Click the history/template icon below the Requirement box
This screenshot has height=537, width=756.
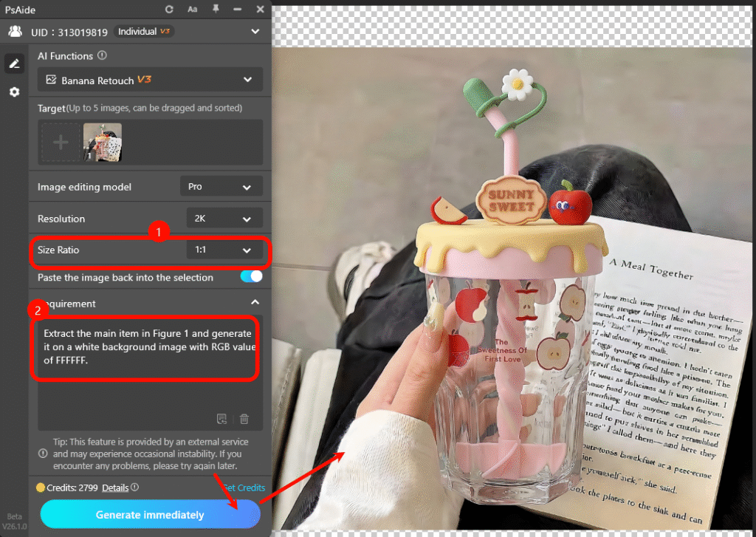(x=221, y=418)
